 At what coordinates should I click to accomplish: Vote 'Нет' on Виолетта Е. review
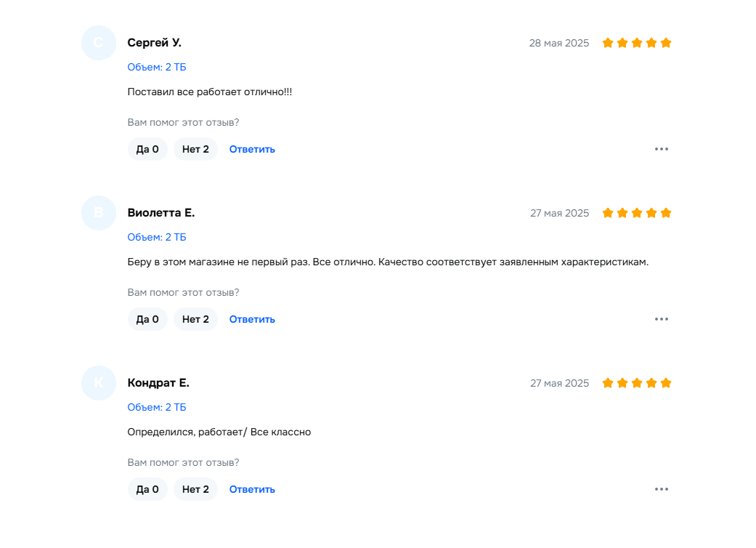[195, 319]
